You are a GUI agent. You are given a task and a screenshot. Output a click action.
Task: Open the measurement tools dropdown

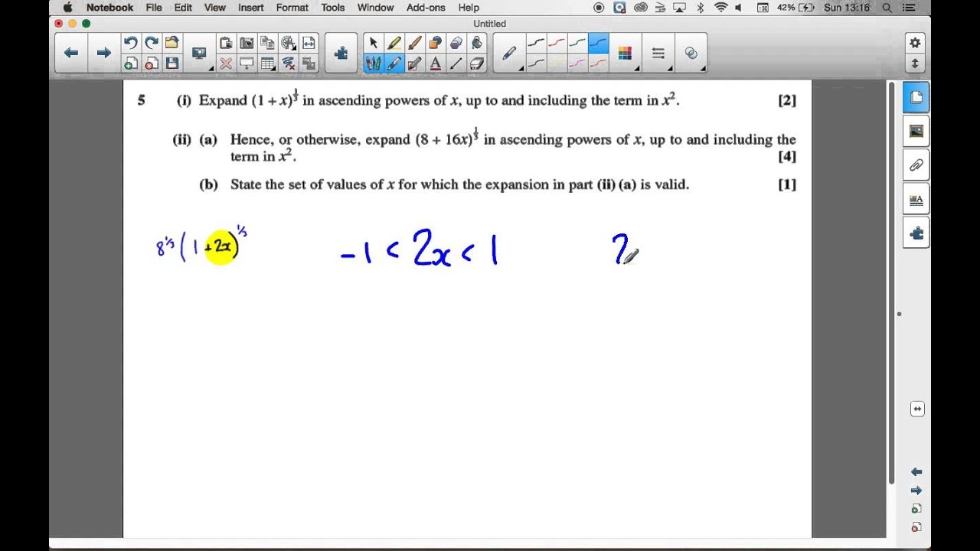pyautogui.click(x=289, y=43)
